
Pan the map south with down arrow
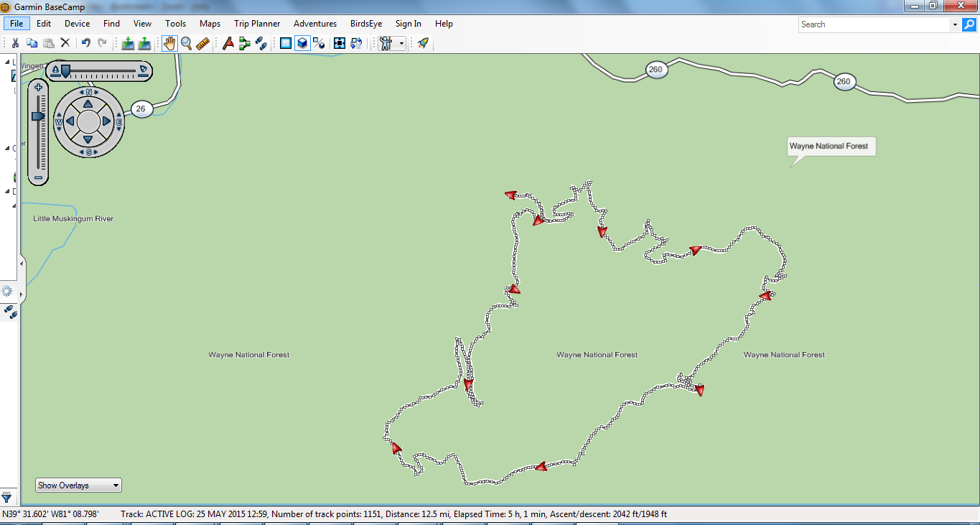[x=88, y=139]
